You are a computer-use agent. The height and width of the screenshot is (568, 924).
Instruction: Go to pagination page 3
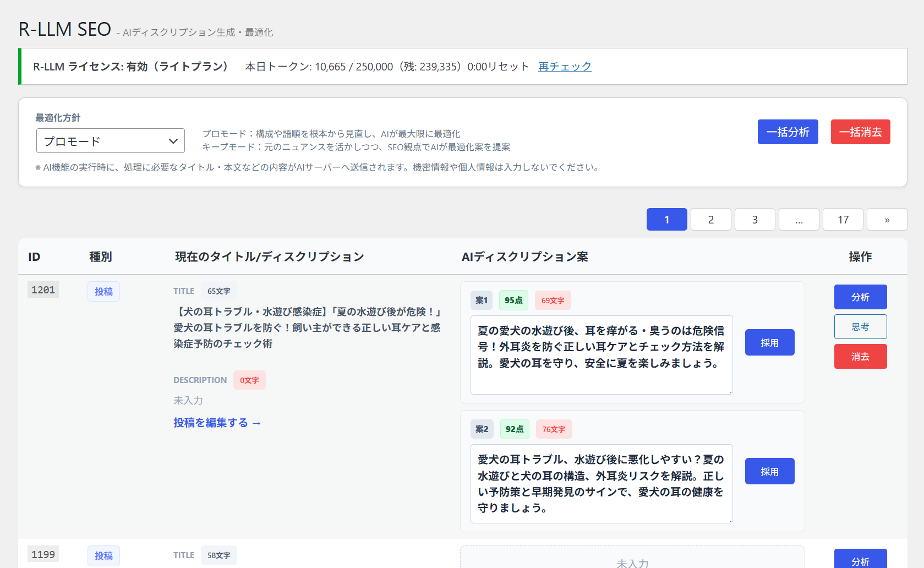754,219
